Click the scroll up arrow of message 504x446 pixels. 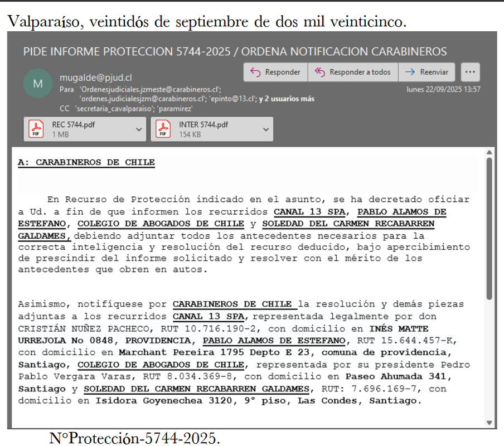(489, 152)
